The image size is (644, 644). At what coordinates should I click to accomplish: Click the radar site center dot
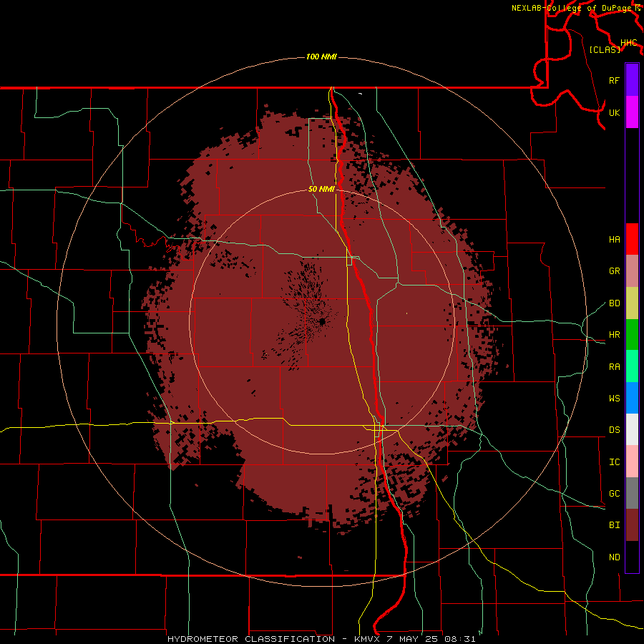point(322,321)
